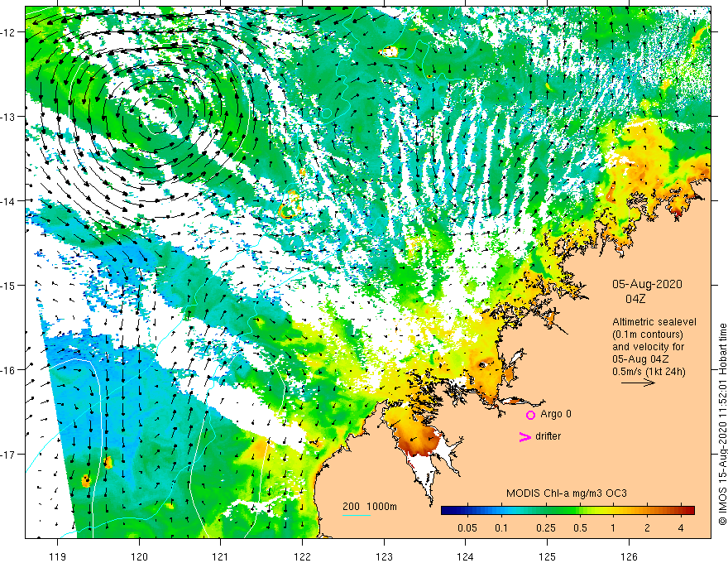Click the "200 1000m" isobath depth label
This screenshot has width=728, height=563.
click(x=370, y=507)
